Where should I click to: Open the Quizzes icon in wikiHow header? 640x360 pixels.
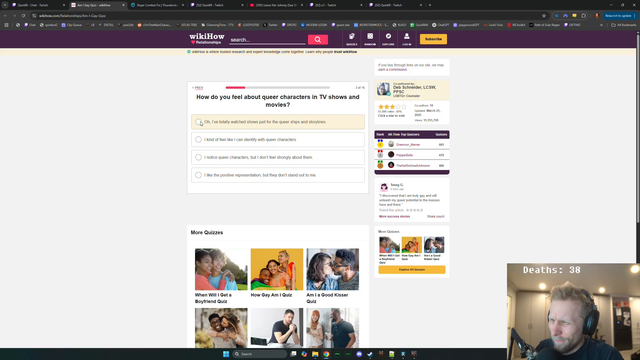(x=351, y=39)
